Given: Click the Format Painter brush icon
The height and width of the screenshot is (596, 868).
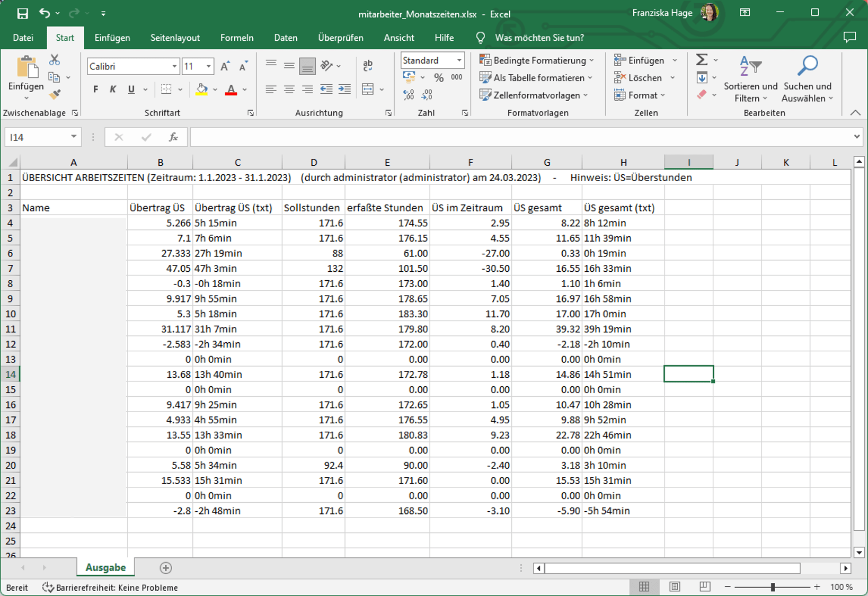Looking at the screenshot, I should (55, 95).
